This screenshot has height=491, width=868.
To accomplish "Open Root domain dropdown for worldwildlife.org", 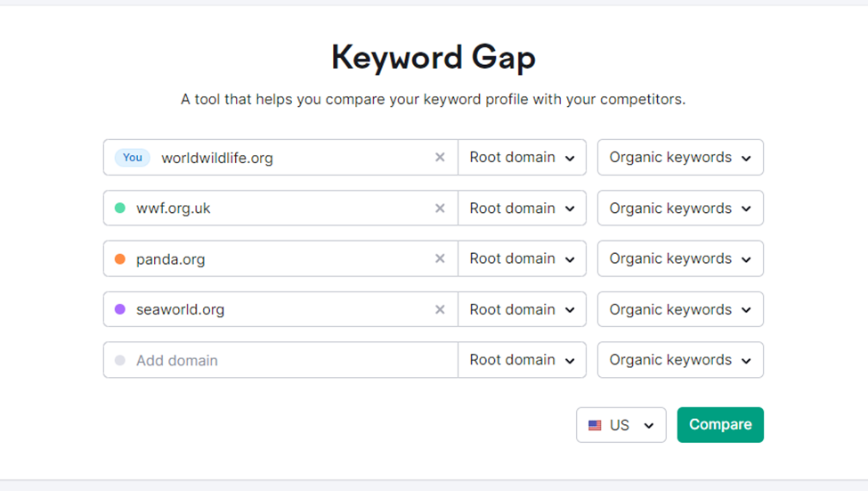I will pyautogui.click(x=522, y=158).
